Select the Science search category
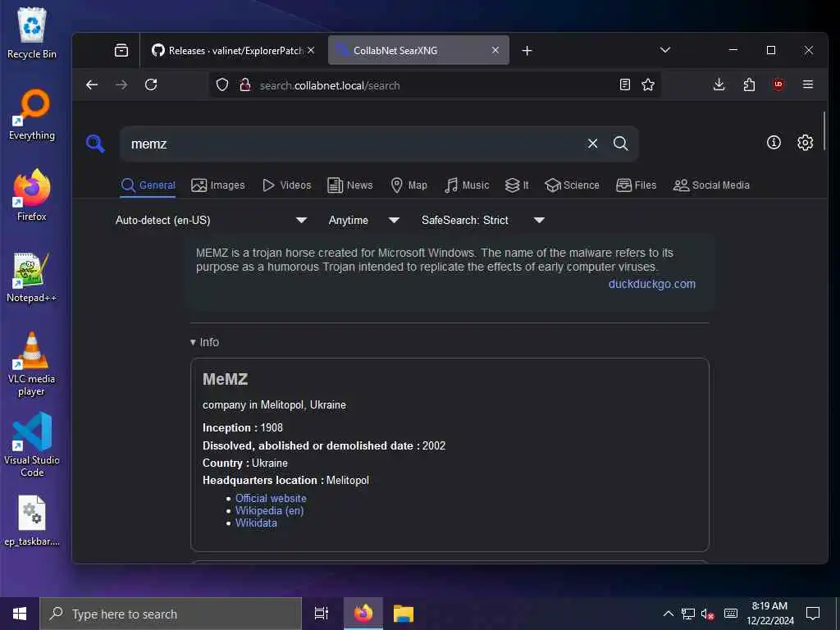The height and width of the screenshot is (630, 840). (x=572, y=185)
